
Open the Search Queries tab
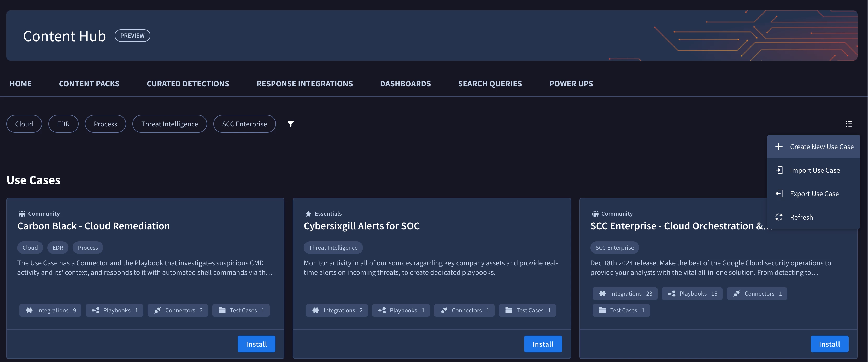(x=490, y=84)
